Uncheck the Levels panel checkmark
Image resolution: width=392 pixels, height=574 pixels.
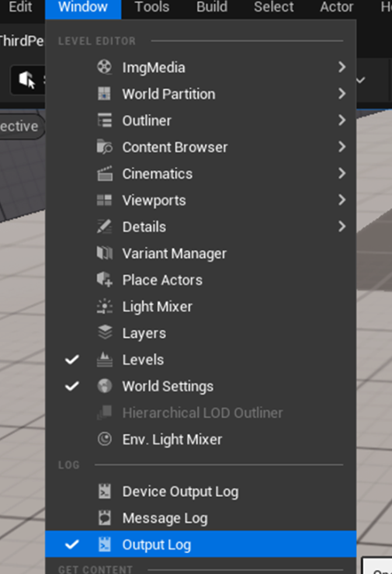pos(72,360)
